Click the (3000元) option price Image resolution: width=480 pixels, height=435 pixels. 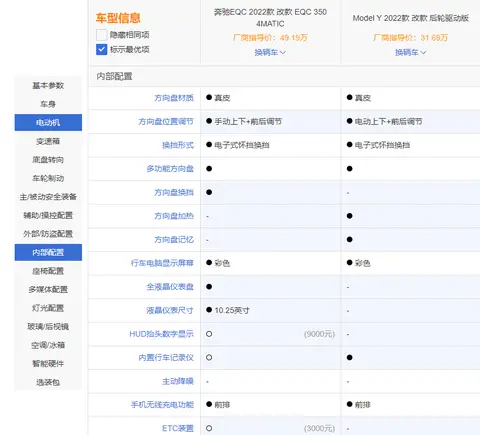click(319, 428)
